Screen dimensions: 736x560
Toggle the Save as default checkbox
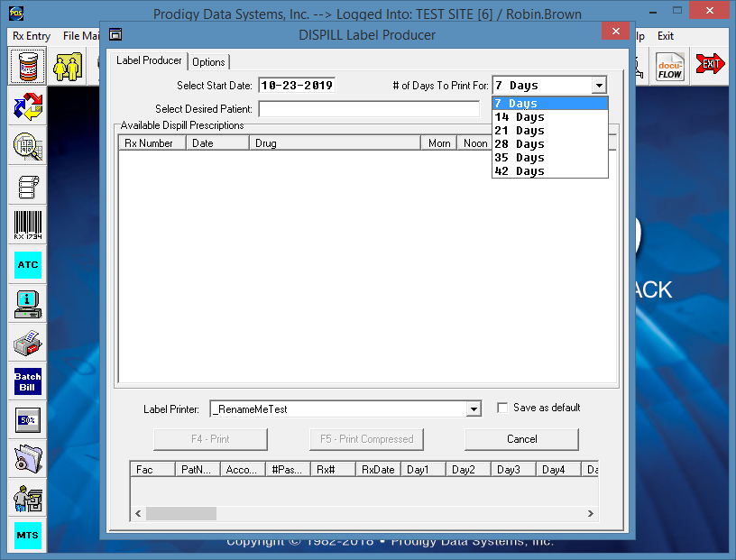[503, 408]
